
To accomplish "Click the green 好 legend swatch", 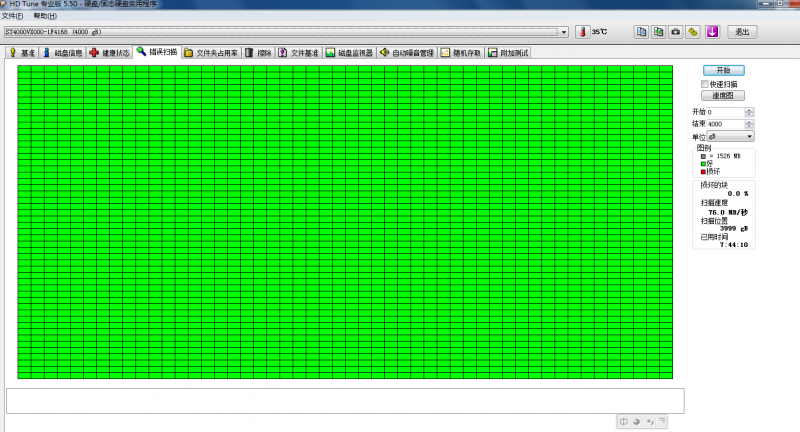I will (x=703, y=164).
